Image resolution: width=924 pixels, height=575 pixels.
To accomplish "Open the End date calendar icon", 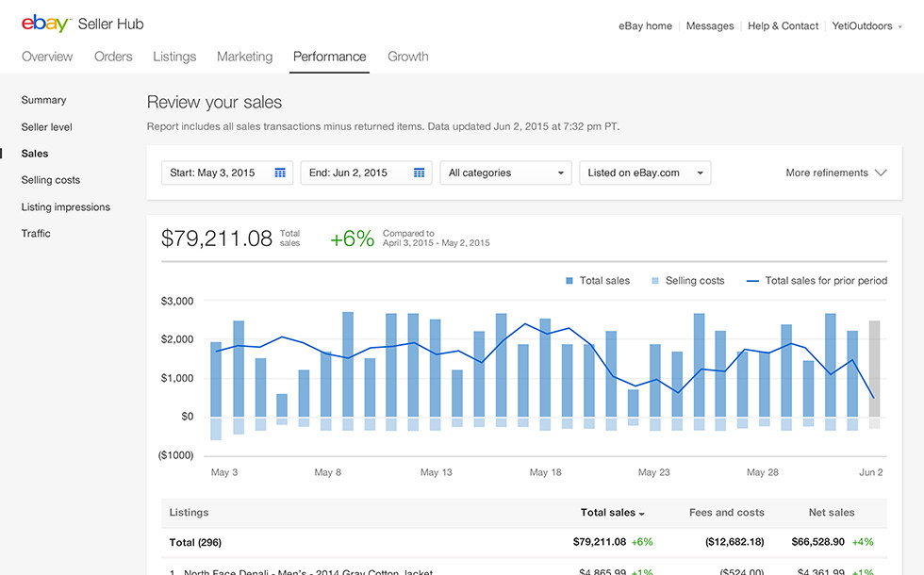I will tap(420, 172).
